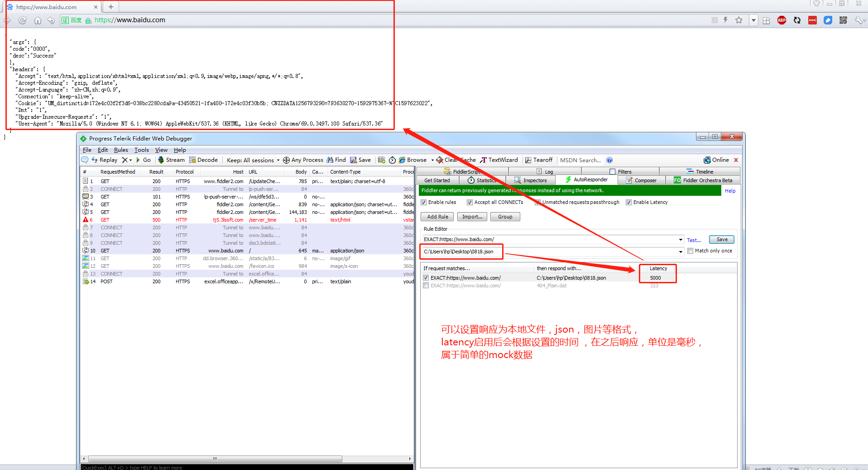This screenshot has height=470, width=868.
Task: Toggle Accept all CONNECTs checkbox
Action: [470, 202]
